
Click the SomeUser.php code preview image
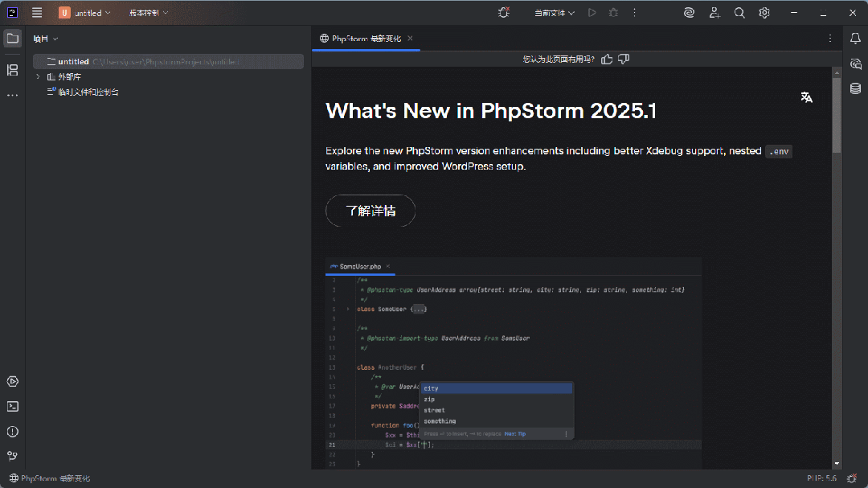pos(513,363)
